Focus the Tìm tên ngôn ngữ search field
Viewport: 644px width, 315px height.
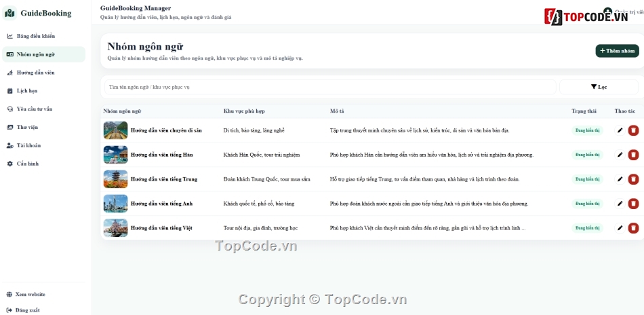click(330, 87)
